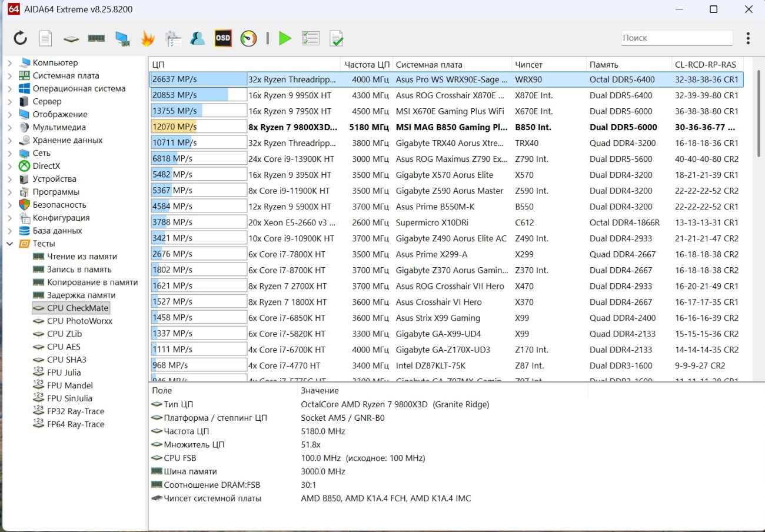Sort by the CL-RCD-RP-RAS column header
This screenshot has width=765, height=532.
pos(707,64)
